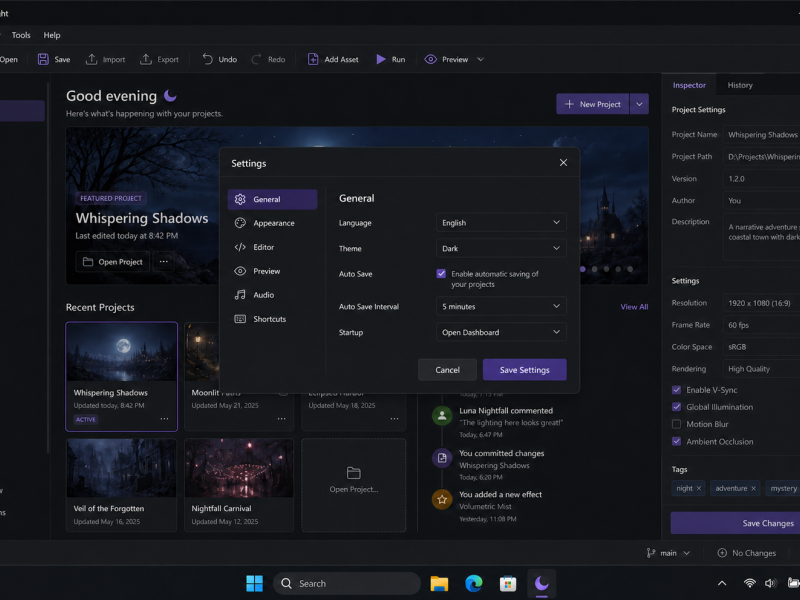Screen dimensions: 800x600
Task: Remove the adventure tag
Action: 753,488
